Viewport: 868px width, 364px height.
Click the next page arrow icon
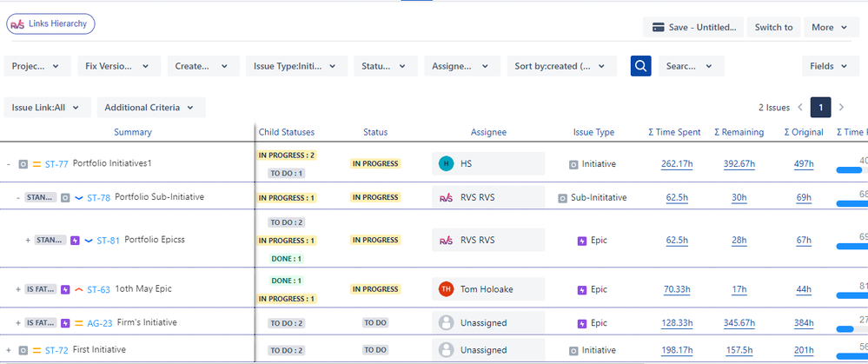pyautogui.click(x=841, y=108)
